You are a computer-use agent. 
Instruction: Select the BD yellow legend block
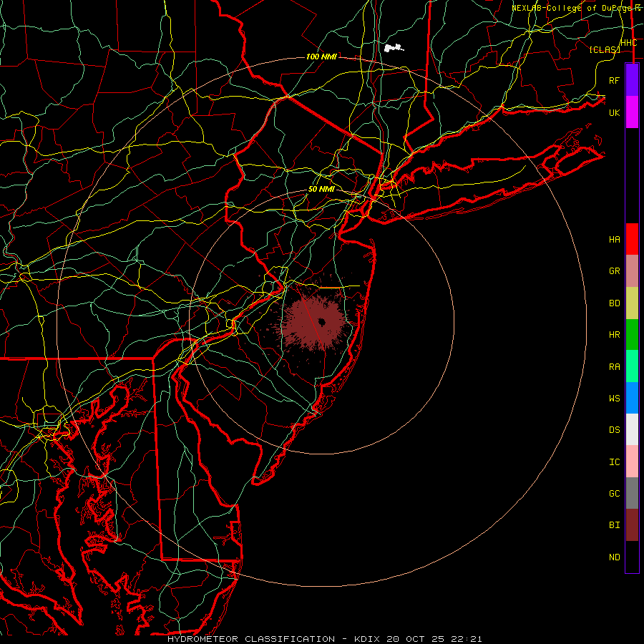click(x=632, y=303)
